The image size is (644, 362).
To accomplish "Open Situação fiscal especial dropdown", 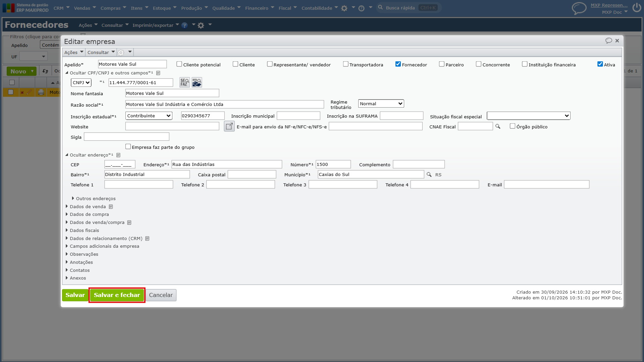I will [x=529, y=116].
